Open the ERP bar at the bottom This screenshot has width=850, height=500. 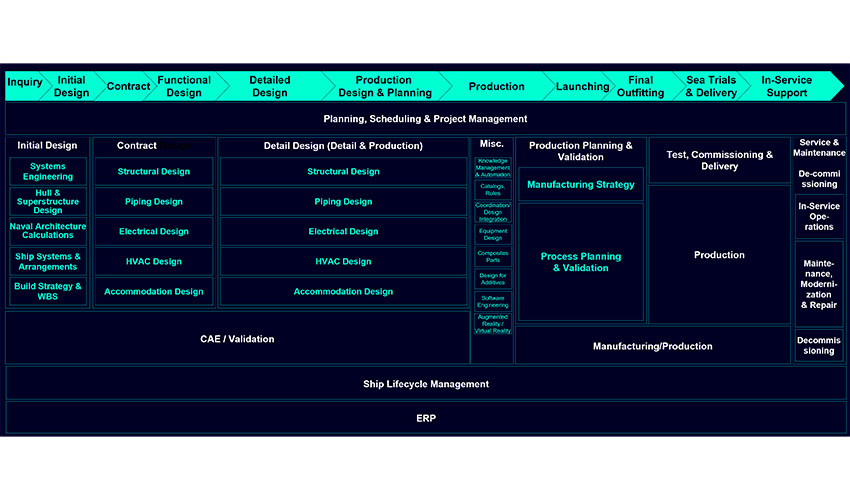pyautogui.click(x=425, y=418)
